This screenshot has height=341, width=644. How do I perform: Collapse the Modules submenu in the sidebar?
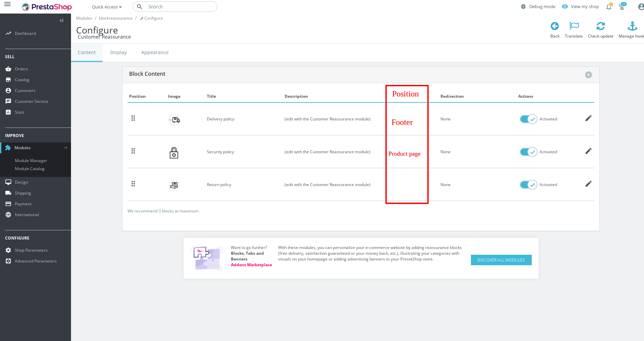click(66, 147)
